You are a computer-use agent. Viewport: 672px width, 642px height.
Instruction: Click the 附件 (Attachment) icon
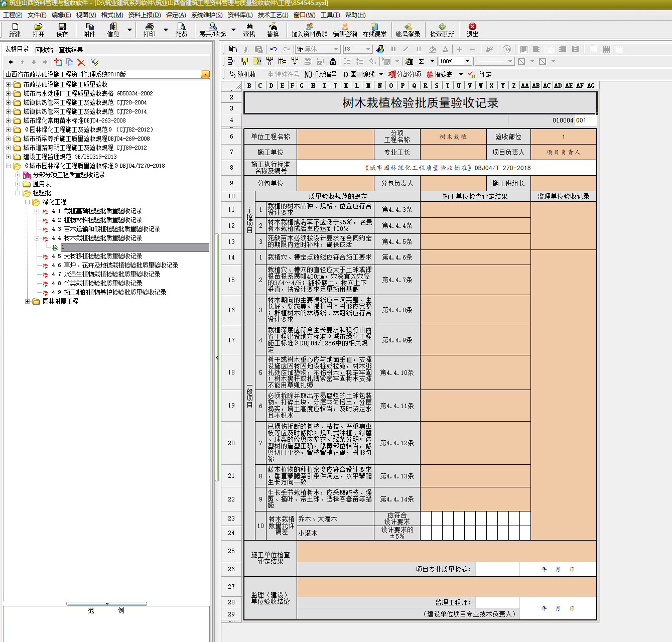point(89,30)
